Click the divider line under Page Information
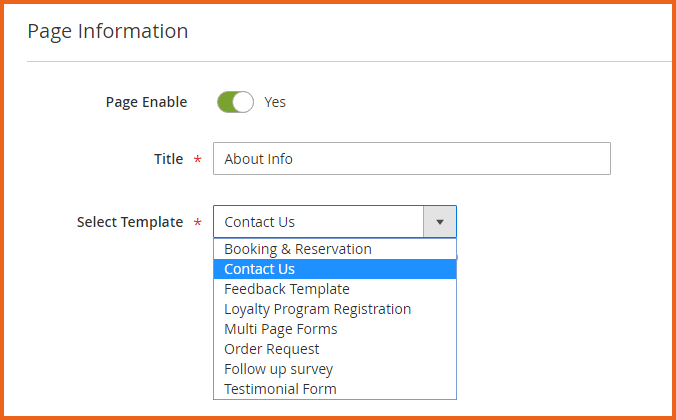This screenshot has height=420, width=676. [350, 62]
